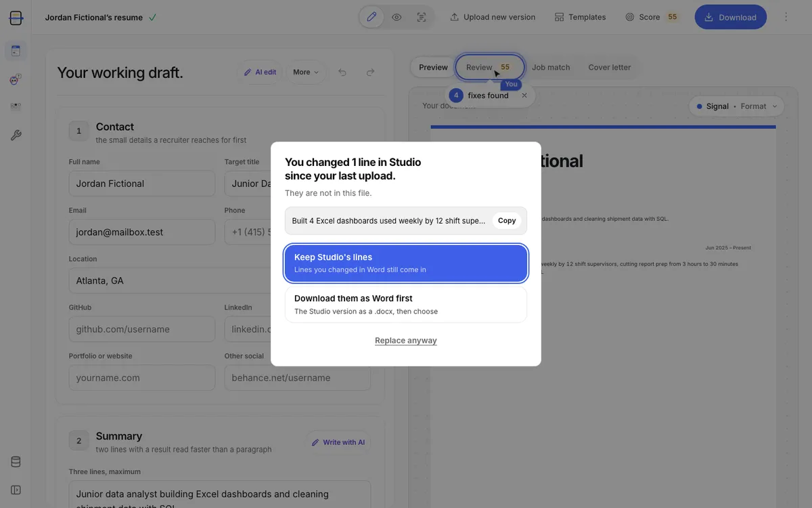Click the redo arrow
The height and width of the screenshot is (508, 812).
370,72
